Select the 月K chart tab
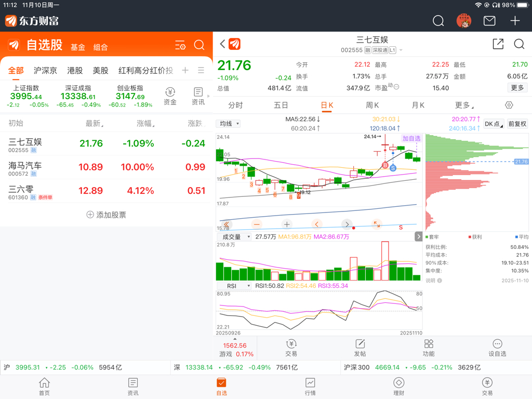The image size is (532, 399). tap(418, 105)
